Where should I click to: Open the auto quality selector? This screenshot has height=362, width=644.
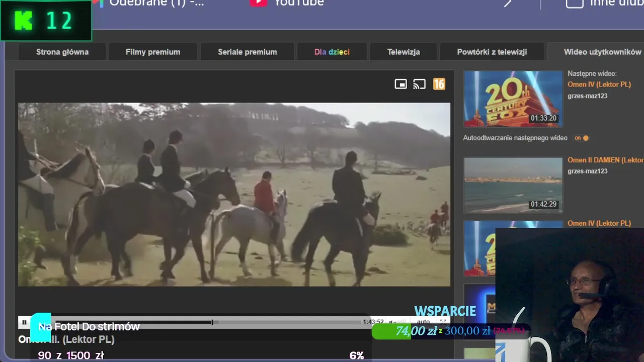pyautogui.click(x=423, y=322)
